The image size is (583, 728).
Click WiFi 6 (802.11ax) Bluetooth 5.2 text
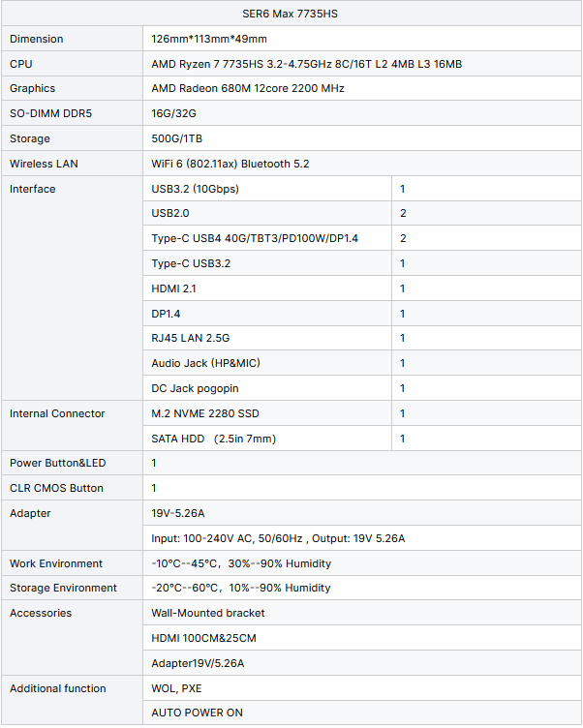[230, 164]
